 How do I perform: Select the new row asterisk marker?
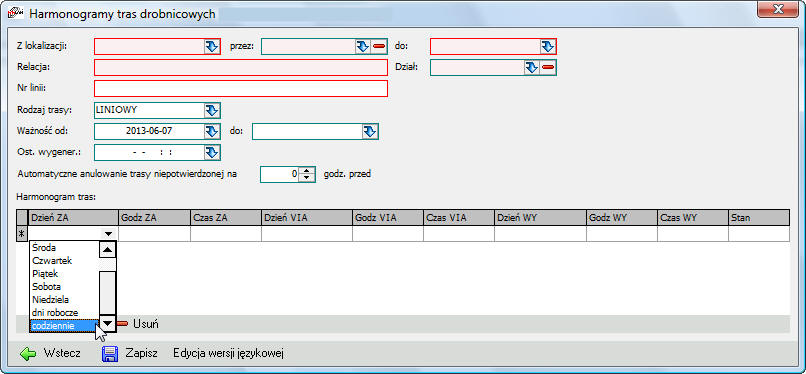point(22,234)
